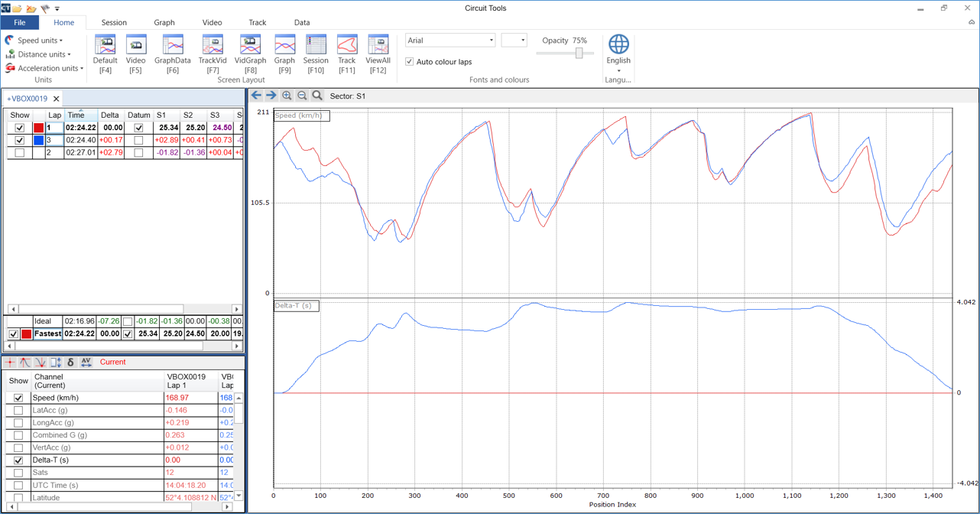This screenshot has width=980, height=514.
Task: Uncheck the Speed (km/h) channel
Action: pos(18,399)
